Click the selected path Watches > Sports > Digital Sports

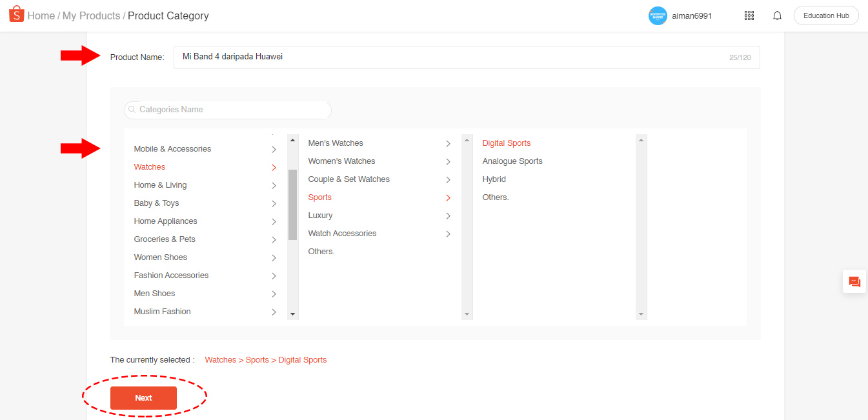pos(266,360)
